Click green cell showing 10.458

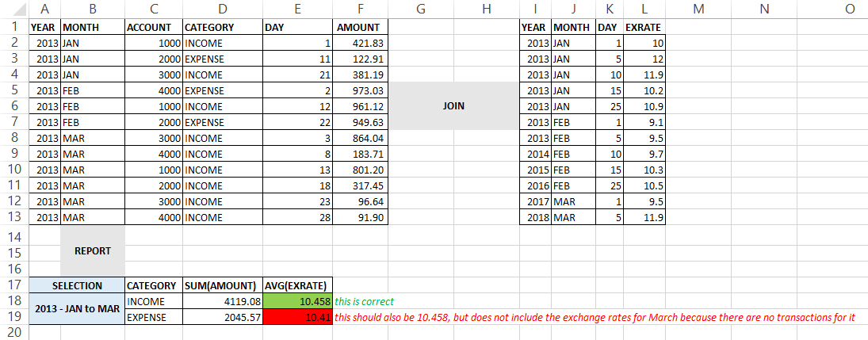pyautogui.click(x=298, y=302)
